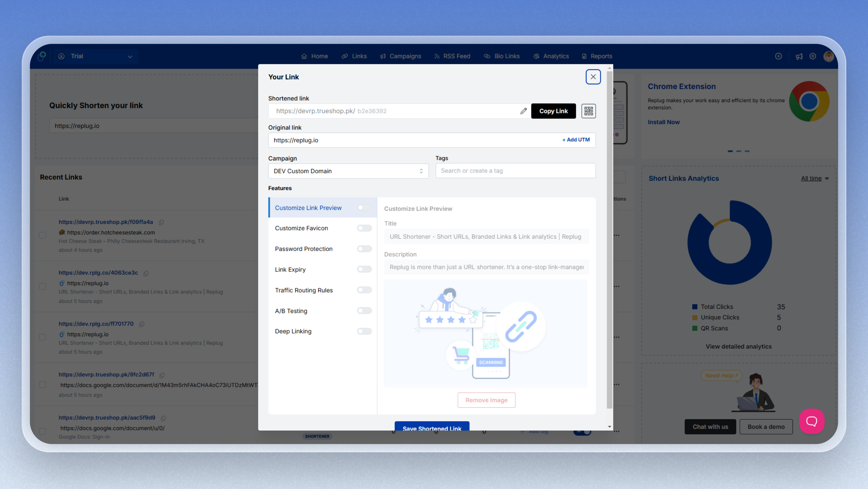Viewport: 868px width, 489px height.
Task: Click the Bio Links icon in navigation
Action: pos(487,56)
